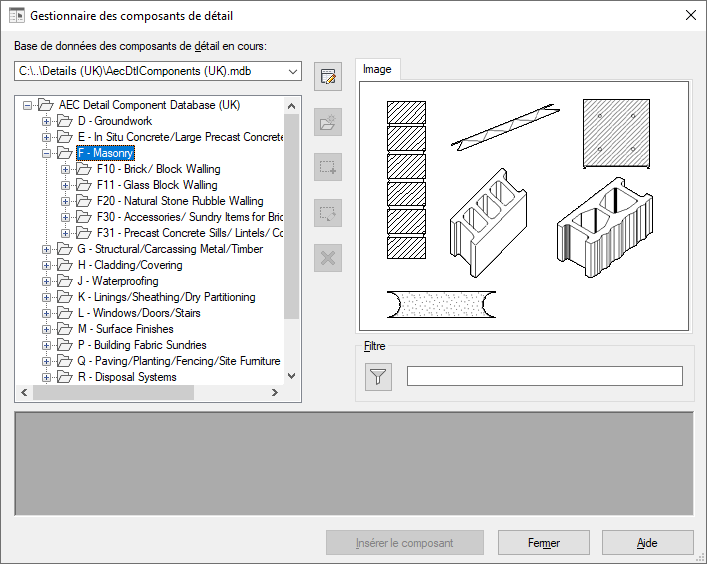This screenshot has height=564, width=707.
Task: Expand F31 - Precast Concrete Sills node
Action: pos(65,234)
